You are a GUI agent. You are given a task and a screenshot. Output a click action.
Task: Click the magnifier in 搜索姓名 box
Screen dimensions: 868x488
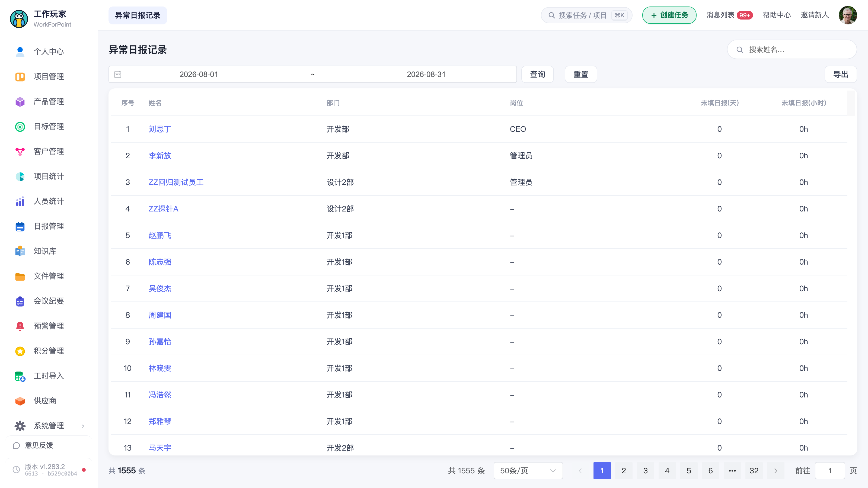click(x=740, y=50)
